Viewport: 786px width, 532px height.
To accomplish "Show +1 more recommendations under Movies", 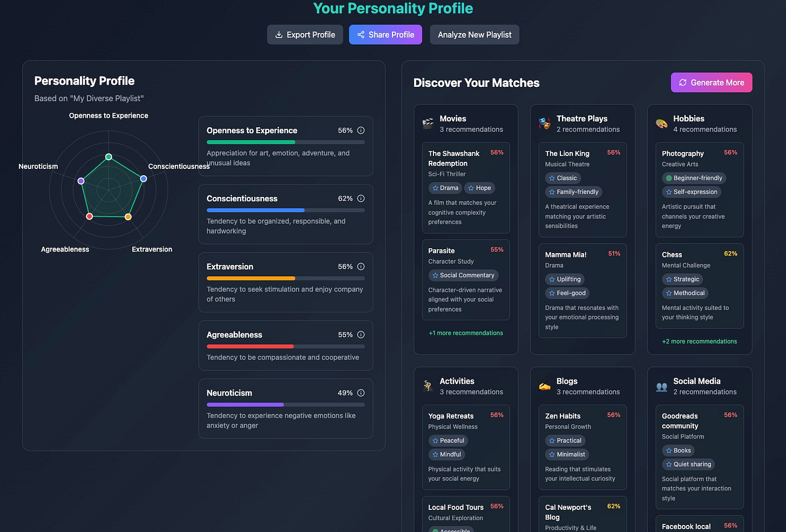I will point(466,333).
